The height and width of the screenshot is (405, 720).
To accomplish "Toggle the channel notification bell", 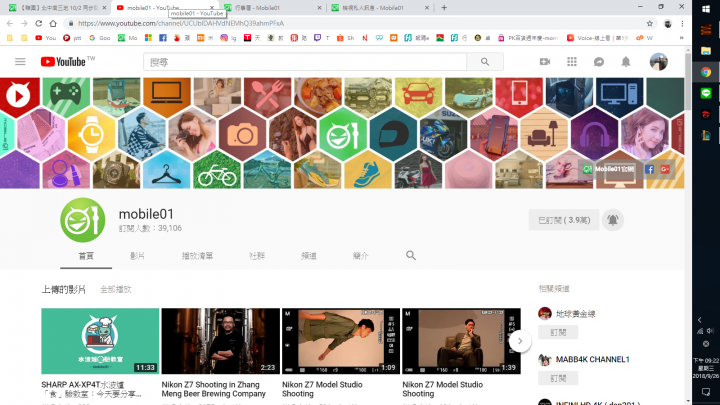I will click(613, 220).
